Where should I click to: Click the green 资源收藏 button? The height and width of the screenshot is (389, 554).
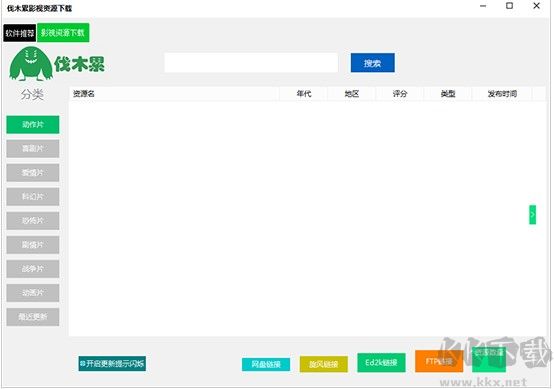[x=489, y=360]
